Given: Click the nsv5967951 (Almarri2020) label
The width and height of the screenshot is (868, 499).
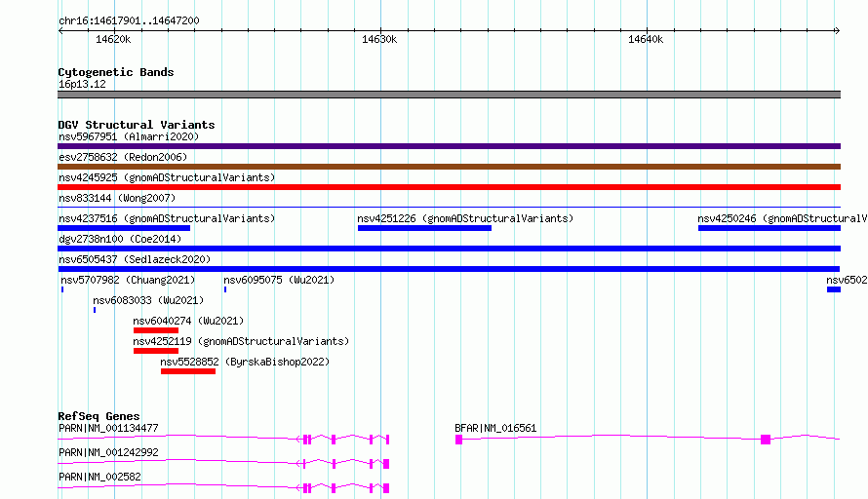Looking at the screenshot, I should click(x=129, y=136).
